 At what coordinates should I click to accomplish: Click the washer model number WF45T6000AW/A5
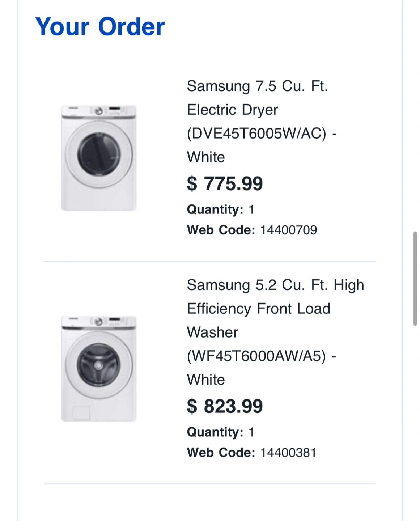[x=256, y=356]
